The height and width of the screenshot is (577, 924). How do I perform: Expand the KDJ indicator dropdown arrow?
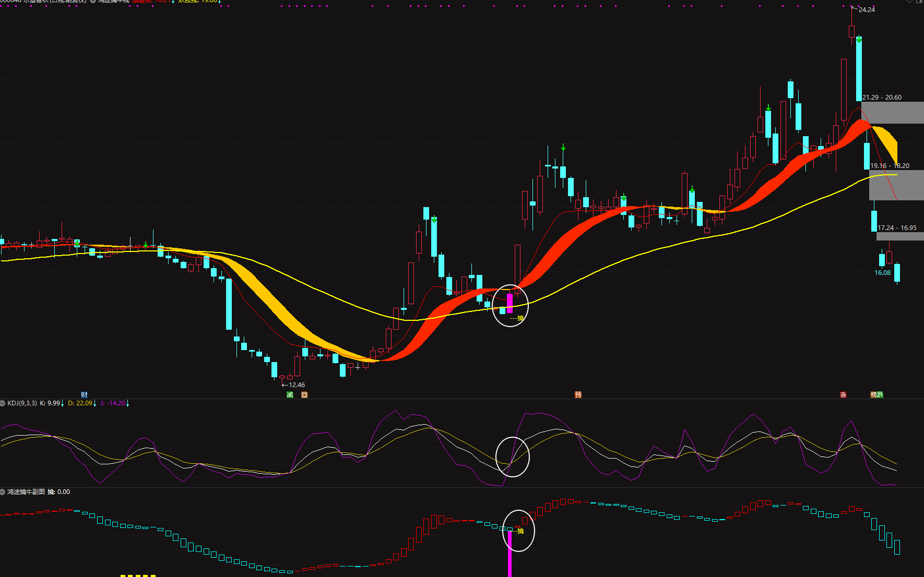(x=3, y=403)
